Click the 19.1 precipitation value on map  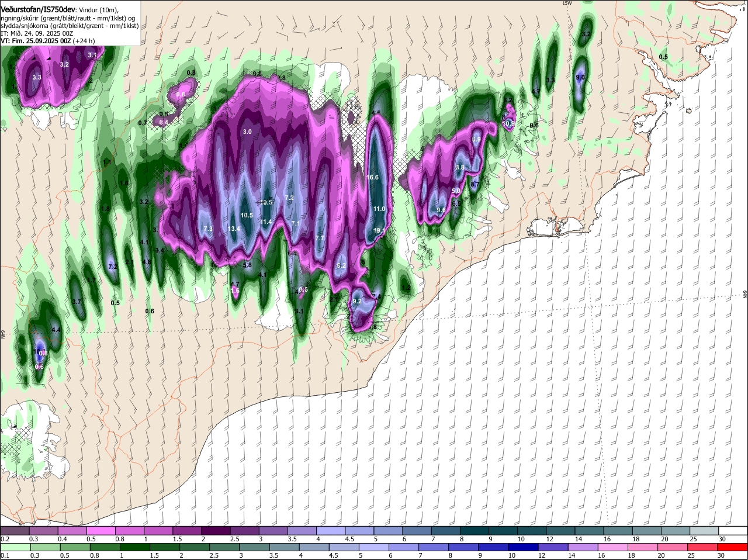(x=380, y=231)
